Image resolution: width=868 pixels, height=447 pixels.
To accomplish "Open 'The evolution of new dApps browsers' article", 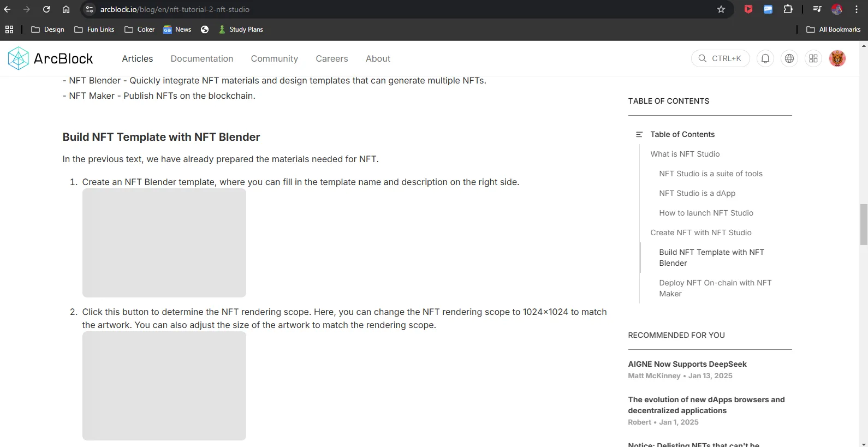I will pyautogui.click(x=706, y=405).
